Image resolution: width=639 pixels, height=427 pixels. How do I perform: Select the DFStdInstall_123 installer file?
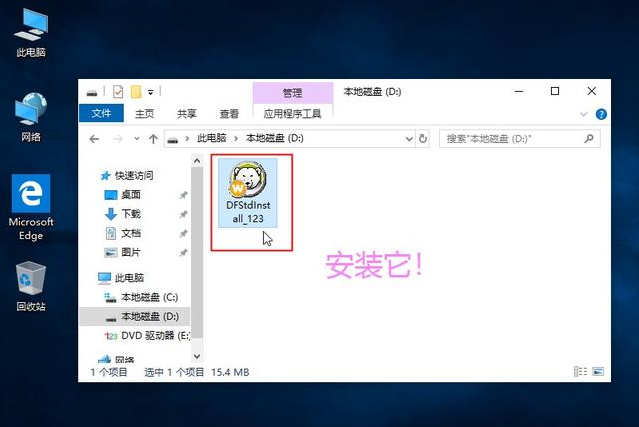[x=248, y=193]
